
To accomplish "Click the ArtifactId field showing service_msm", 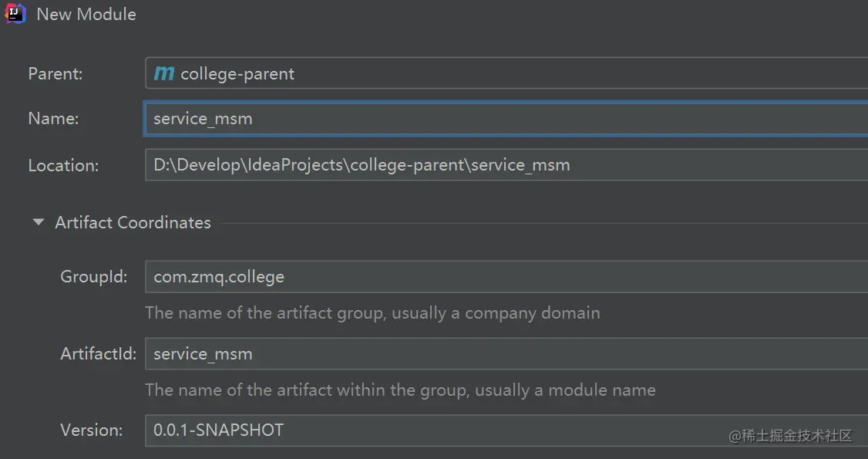I will (x=506, y=354).
